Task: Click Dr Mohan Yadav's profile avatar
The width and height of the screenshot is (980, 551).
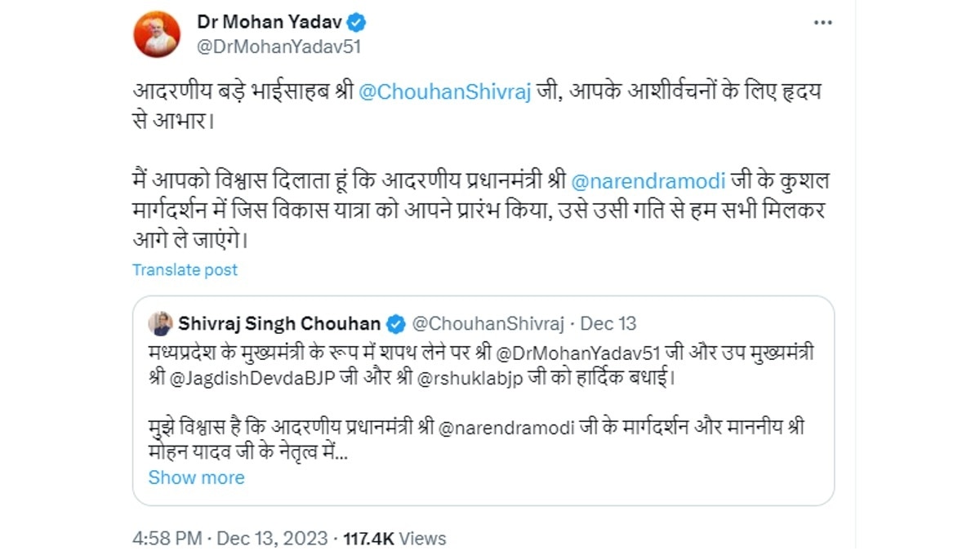Action: tap(157, 34)
